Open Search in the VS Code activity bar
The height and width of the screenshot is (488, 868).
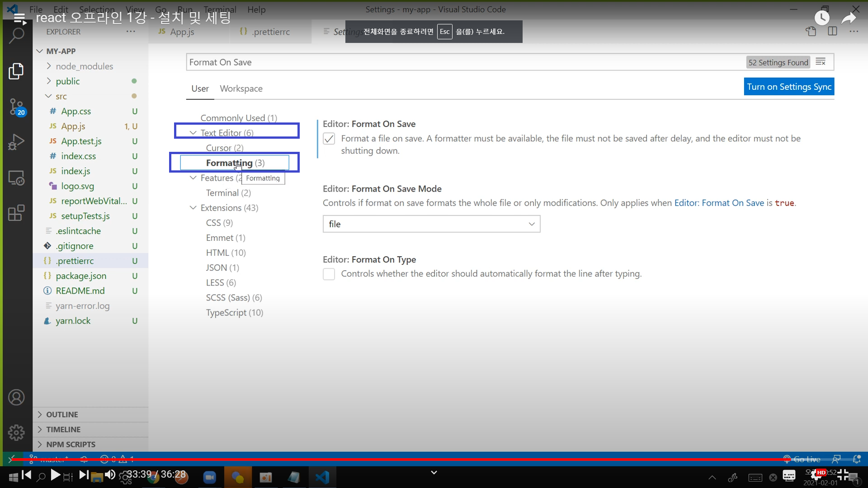click(16, 36)
